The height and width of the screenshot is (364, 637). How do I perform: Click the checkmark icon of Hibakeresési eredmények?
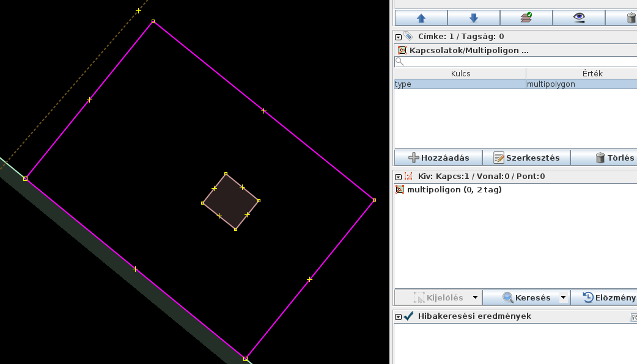pyautogui.click(x=409, y=316)
